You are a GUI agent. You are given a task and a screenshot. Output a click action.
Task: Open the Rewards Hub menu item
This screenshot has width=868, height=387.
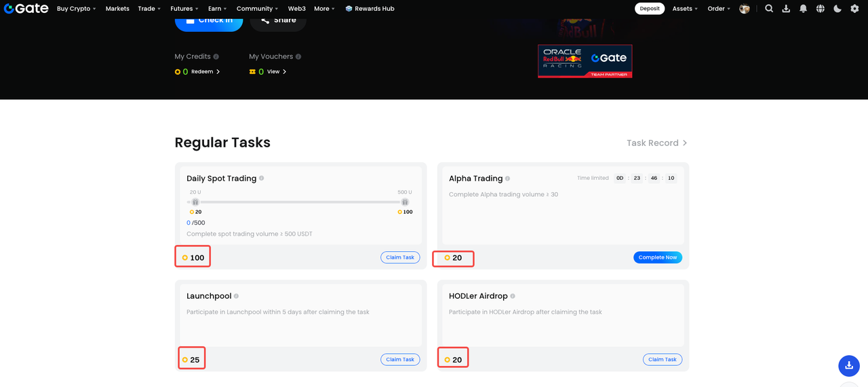[x=370, y=9]
